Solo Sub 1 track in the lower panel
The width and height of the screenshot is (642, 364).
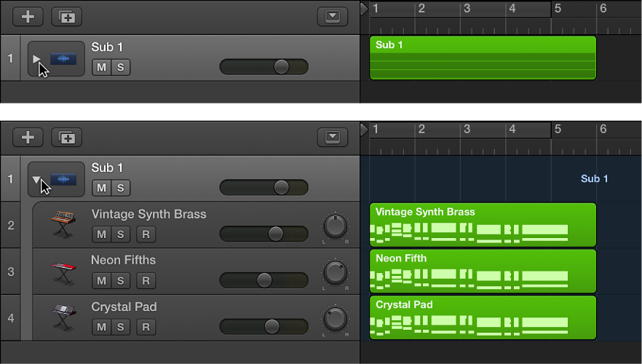click(x=120, y=188)
